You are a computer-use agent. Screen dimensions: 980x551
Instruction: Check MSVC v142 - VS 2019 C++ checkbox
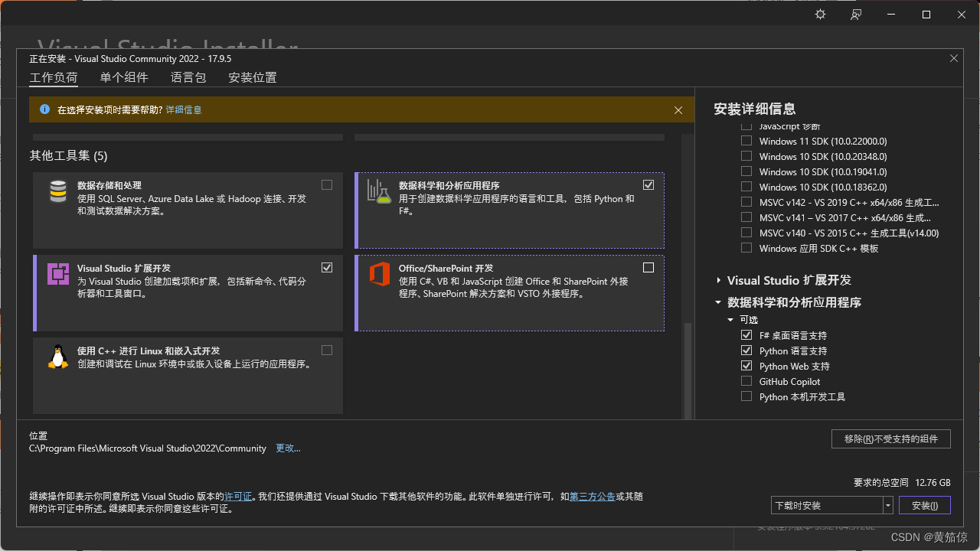(x=746, y=202)
